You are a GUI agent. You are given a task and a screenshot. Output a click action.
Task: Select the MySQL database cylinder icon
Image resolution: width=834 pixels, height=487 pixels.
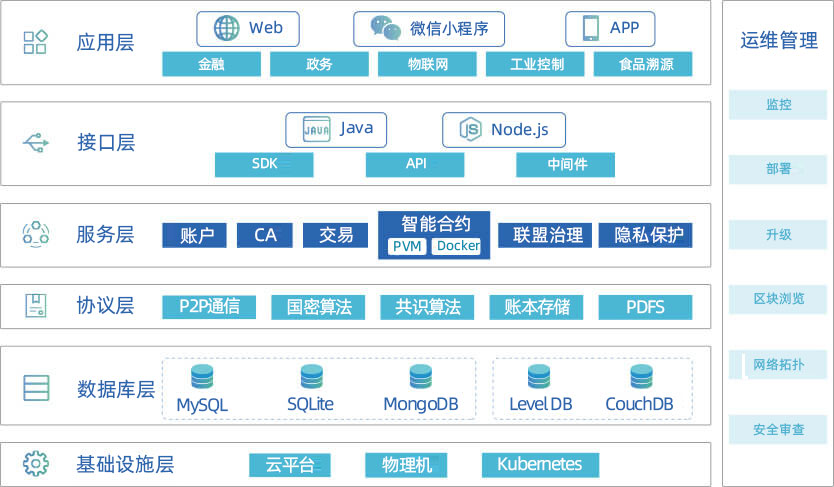coord(203,377)
